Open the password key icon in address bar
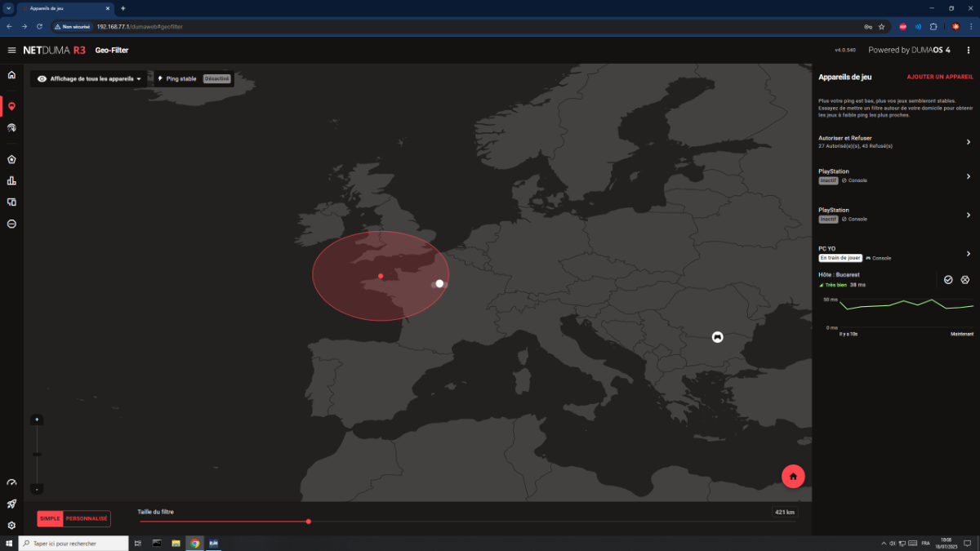Screen dimensions: 980x551 point(867,26)
